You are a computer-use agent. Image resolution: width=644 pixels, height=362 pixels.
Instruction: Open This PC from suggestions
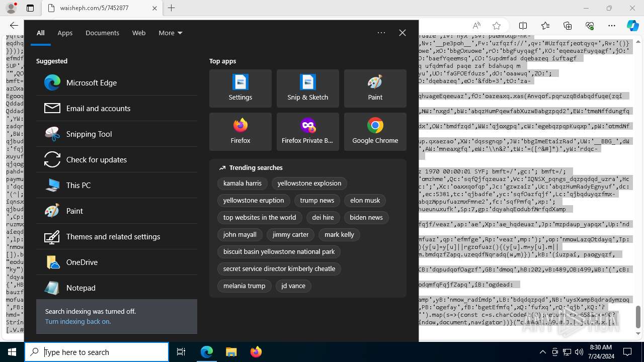tap(117, 185)
